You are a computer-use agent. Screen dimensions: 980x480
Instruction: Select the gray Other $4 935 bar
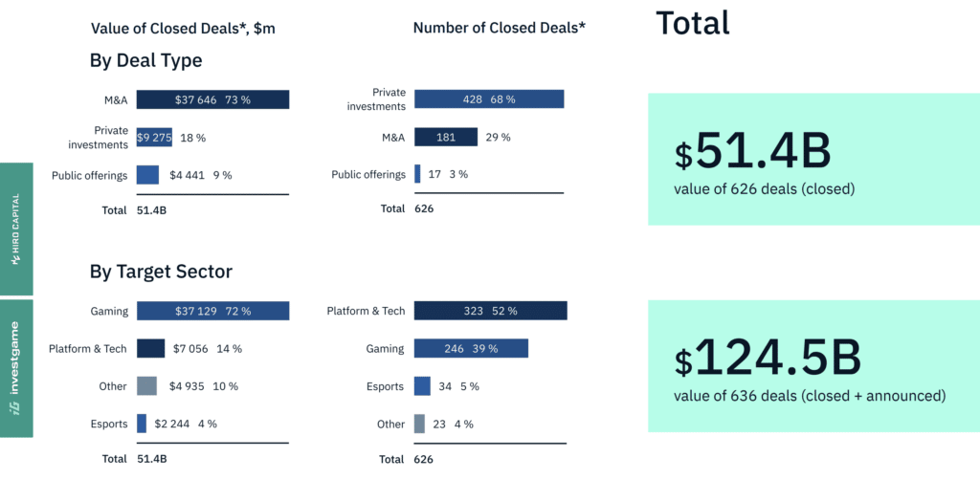tap(146, 386)
